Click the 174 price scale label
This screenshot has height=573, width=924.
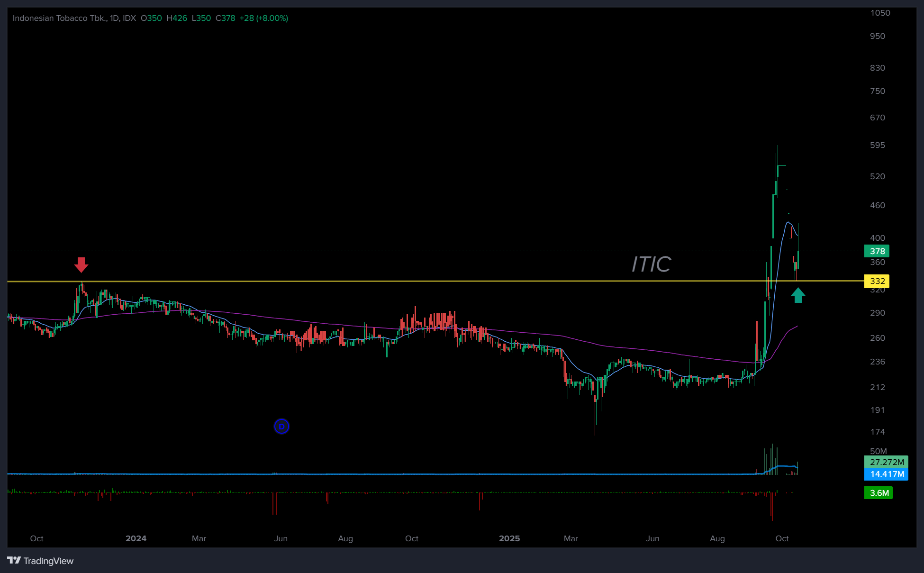pyautogui.click(x=877, y=432)
